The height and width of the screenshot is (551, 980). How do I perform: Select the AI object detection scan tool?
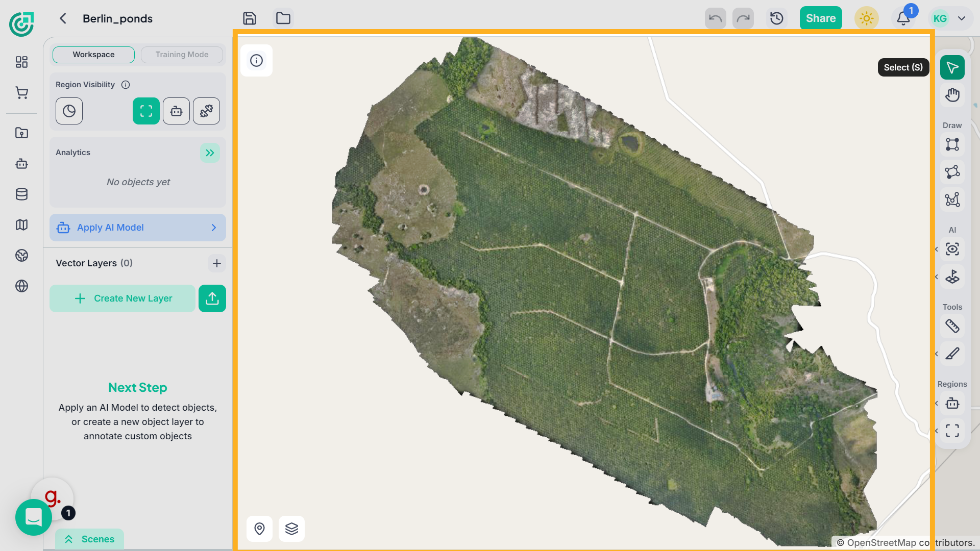click(952, 249)
